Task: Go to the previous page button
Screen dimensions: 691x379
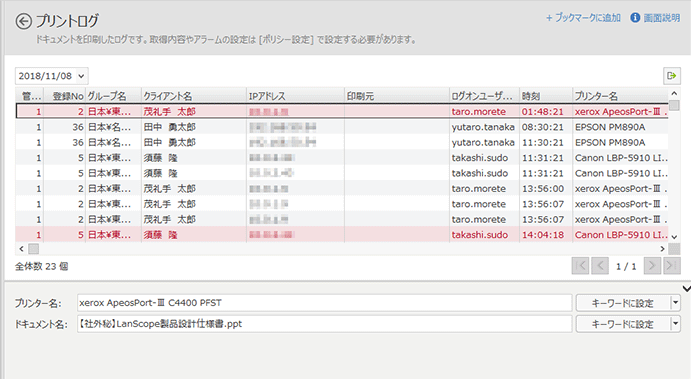Action: pos(600,266)
